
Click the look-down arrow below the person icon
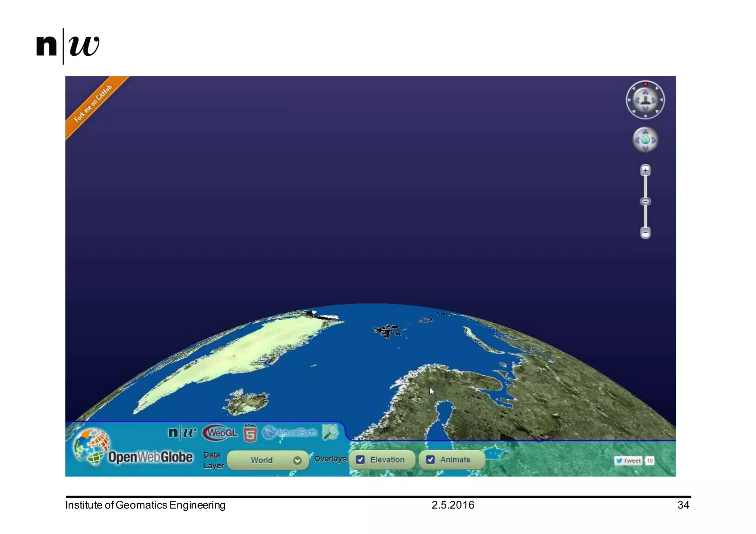point(645,108)
